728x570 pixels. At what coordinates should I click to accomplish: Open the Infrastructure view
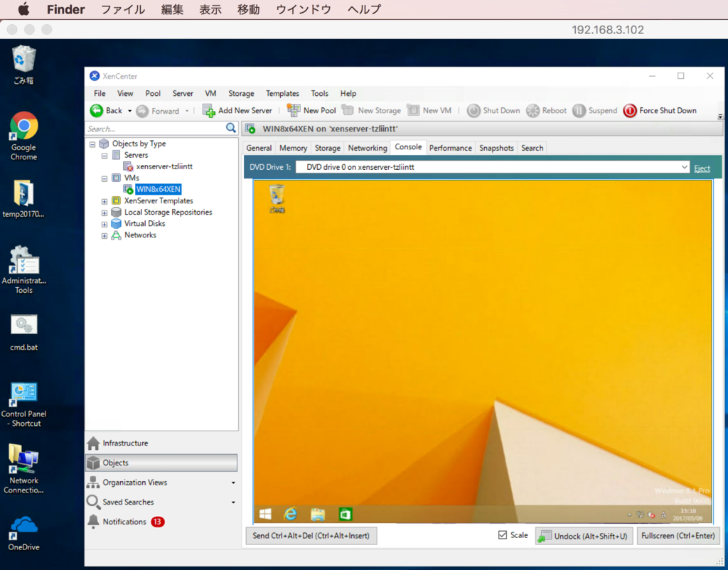coord(161,443)
